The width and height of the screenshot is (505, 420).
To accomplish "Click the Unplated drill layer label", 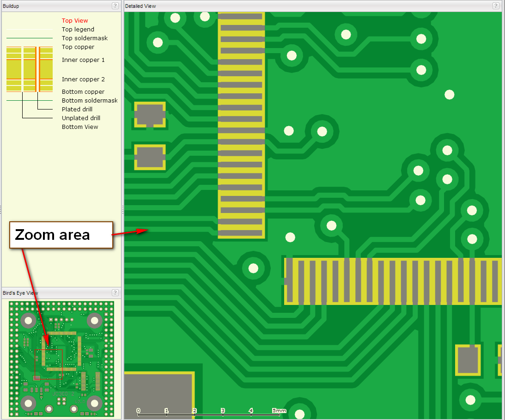I will pyautogui.click(x=81, y=118).
